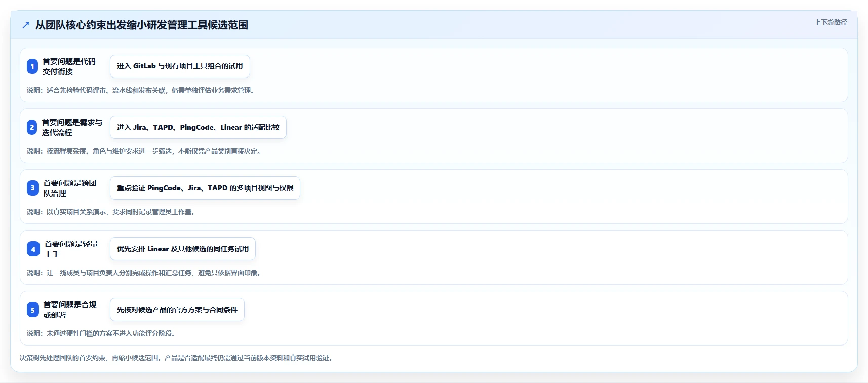Click the heading 首要问题是需求与迭代流程
Viewport: 868px width, 383px height.
72,127
